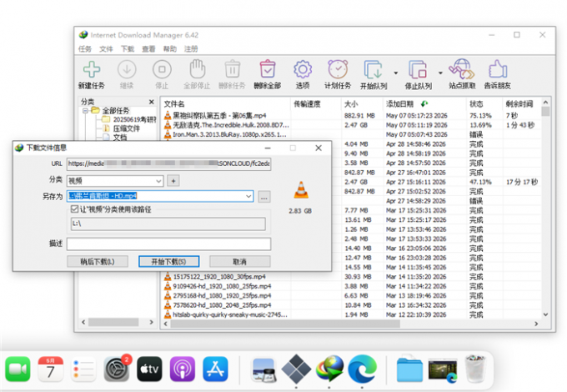Click the 全部停止 stop all hand icon
567x392 pixels.
[197, 69]
